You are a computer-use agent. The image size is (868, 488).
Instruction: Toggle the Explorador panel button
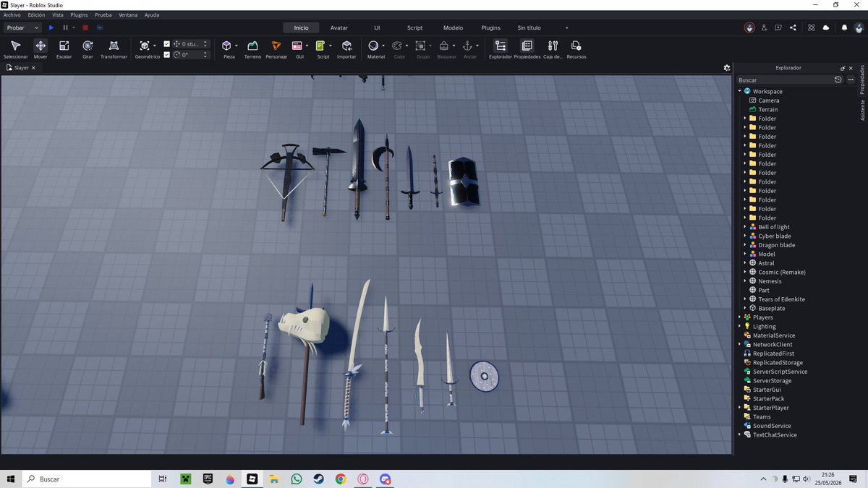click(x=501, y=48)
